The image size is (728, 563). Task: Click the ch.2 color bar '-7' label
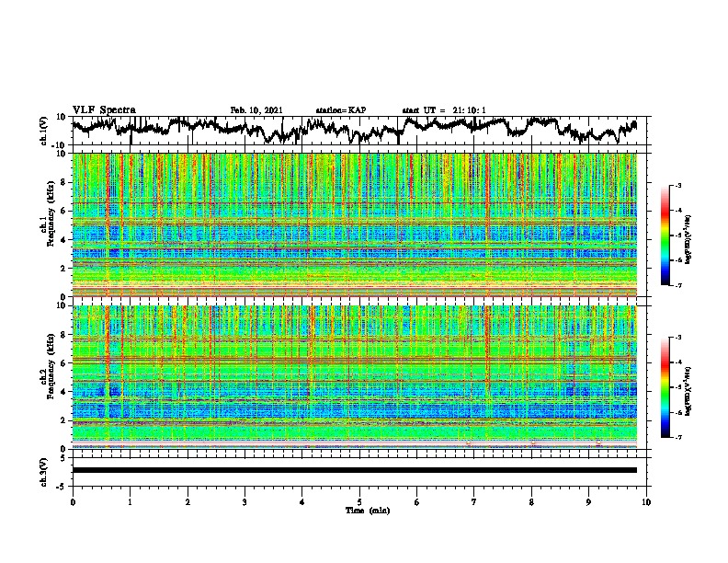tap(678, 437)
